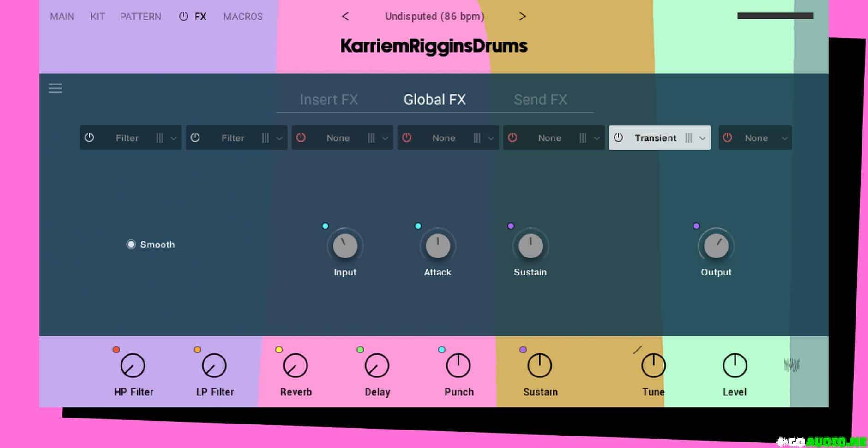Viewport: 868px width, 448px height.
Task: Toggle power of the last None slot
Action: tap(728, 137)
